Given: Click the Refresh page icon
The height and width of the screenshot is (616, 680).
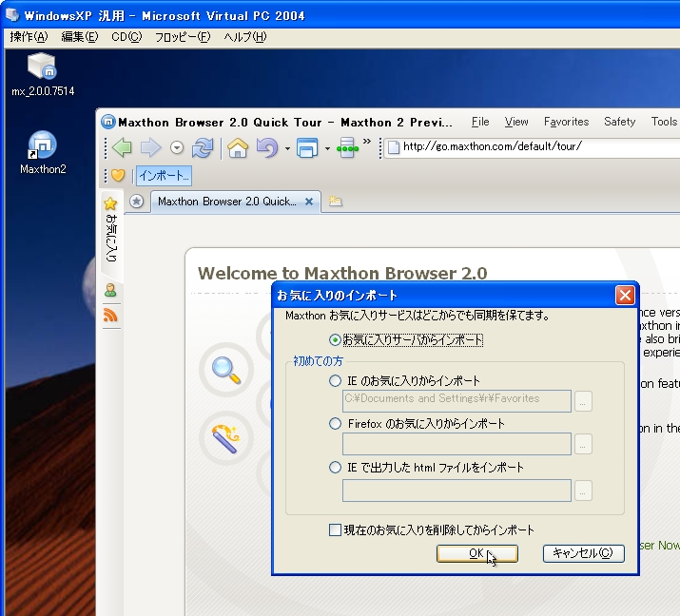Looking at the screenshot, I should point(203,147).
